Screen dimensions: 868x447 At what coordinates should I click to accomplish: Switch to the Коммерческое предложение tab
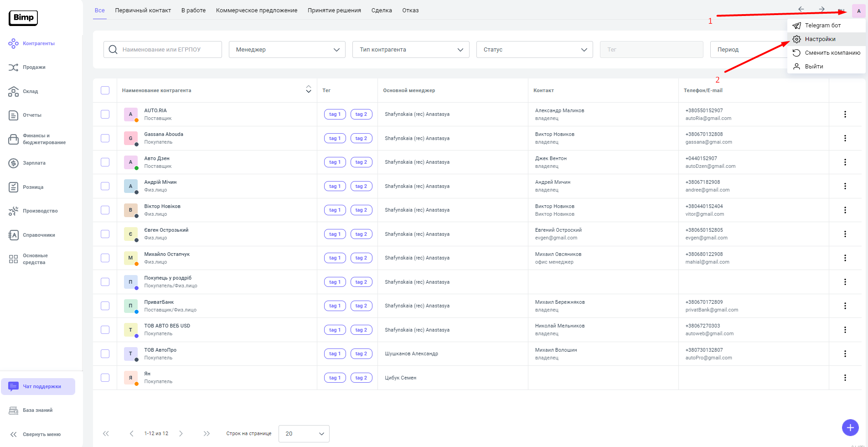tap(256, 10)
